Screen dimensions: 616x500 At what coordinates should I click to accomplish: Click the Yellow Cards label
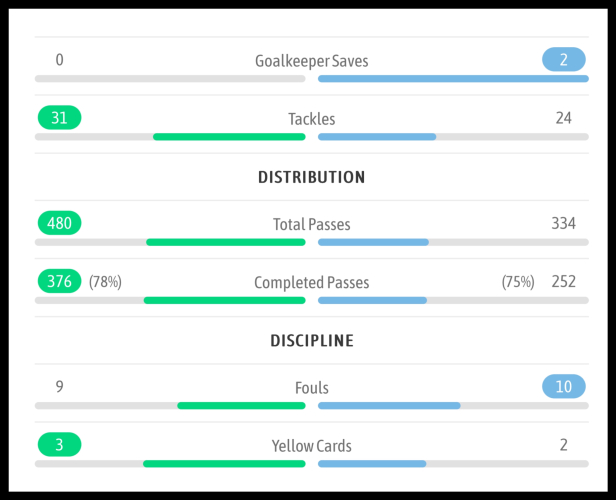tap(311, 446)
